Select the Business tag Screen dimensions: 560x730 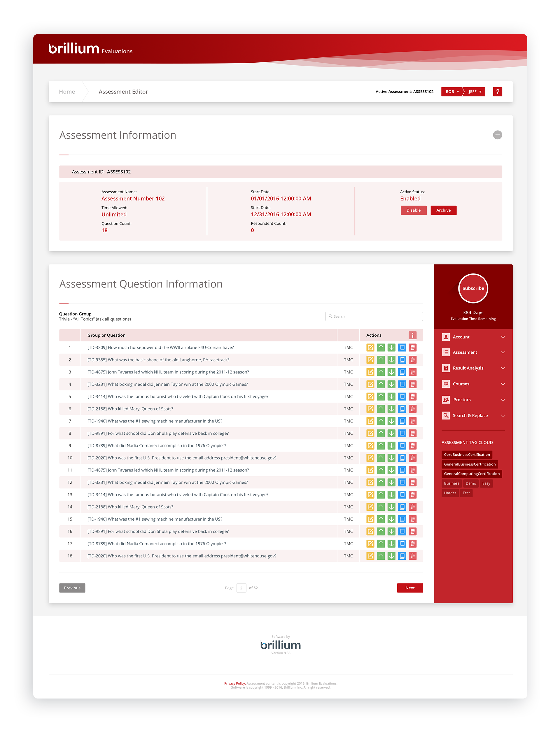click(451, 483)
